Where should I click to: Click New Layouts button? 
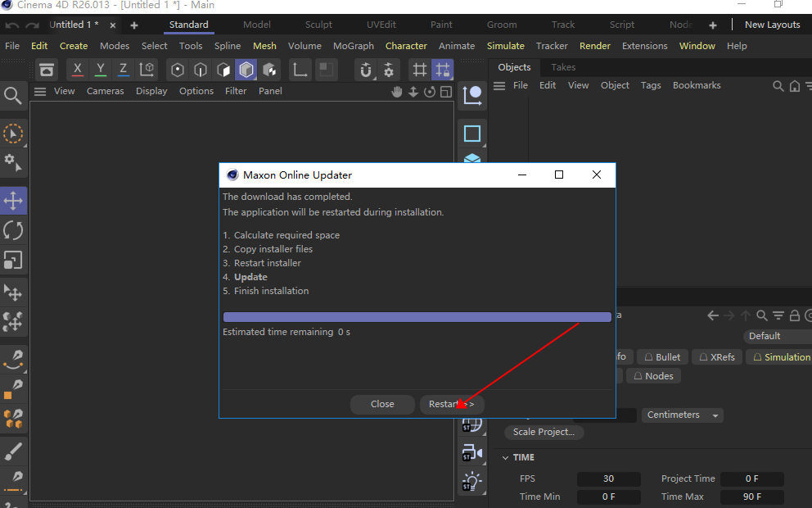(x=772, y=25)
